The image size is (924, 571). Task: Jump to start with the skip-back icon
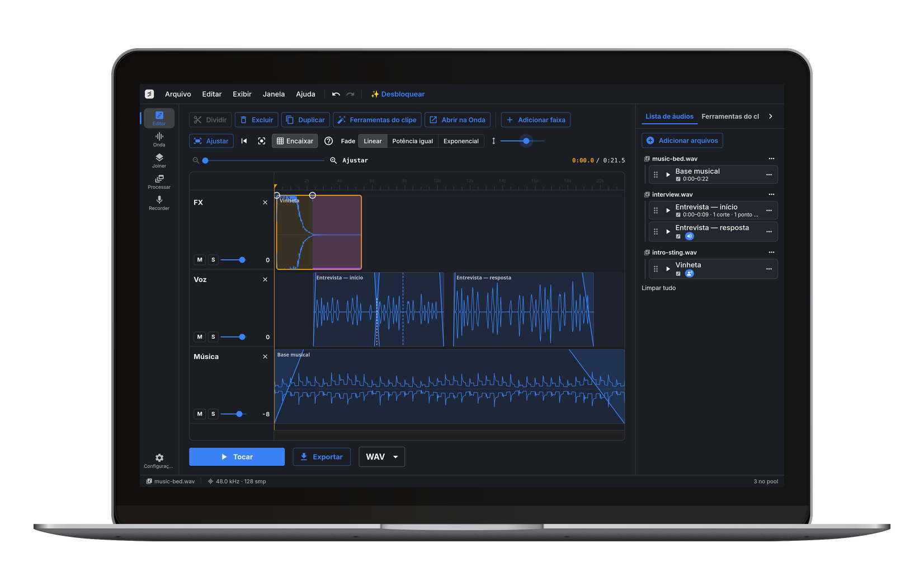point(244,141)
